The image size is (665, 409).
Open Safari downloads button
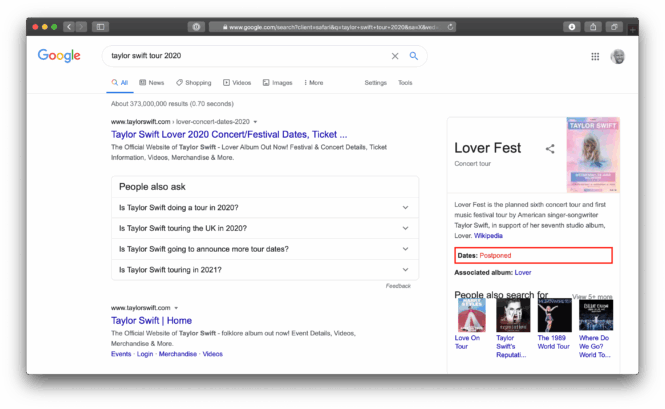tap(571, 26)
